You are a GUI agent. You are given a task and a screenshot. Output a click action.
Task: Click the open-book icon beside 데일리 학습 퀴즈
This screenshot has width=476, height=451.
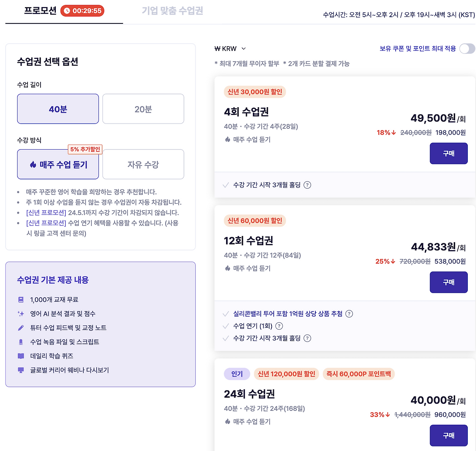pos(20,356)
